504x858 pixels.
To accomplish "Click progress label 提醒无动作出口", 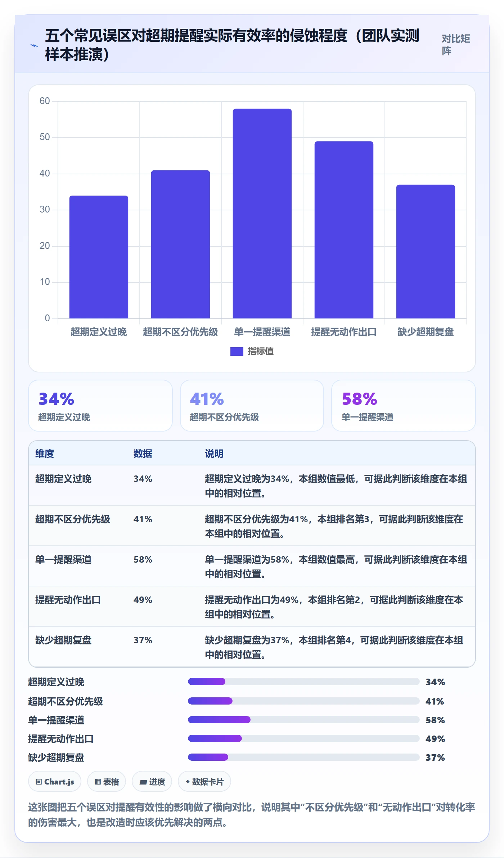I will [61, 739].
